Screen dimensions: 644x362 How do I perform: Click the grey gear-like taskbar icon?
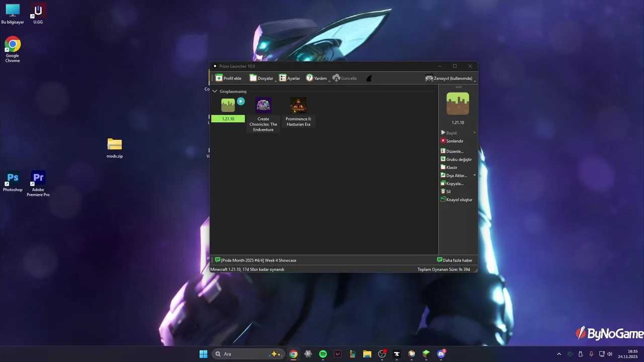(308, 354)
